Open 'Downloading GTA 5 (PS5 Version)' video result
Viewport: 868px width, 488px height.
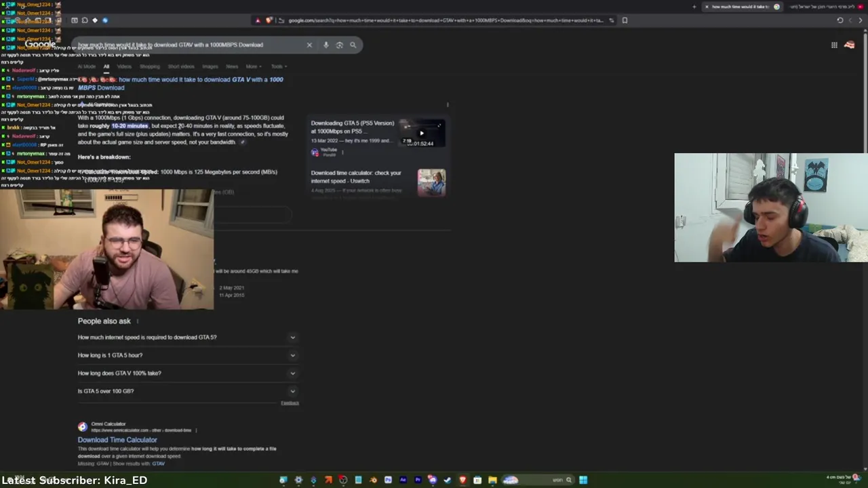(x=352, y=127)
